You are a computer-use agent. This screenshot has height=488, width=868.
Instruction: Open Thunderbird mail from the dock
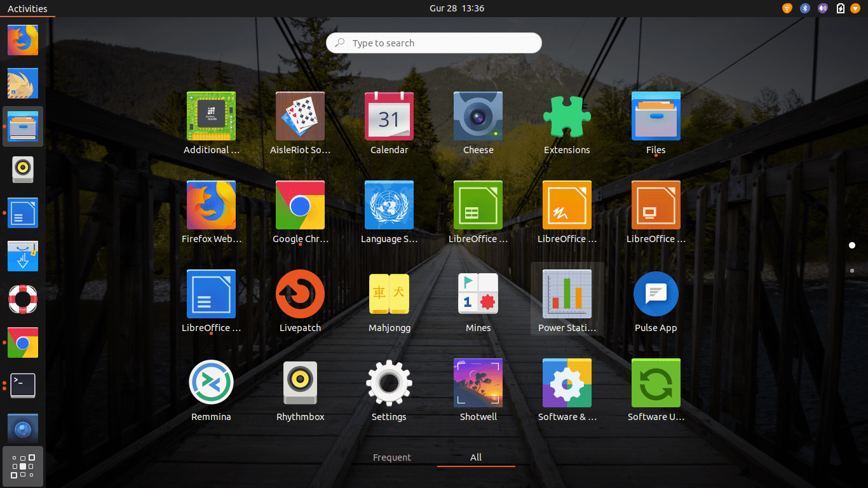coord(23,83)
